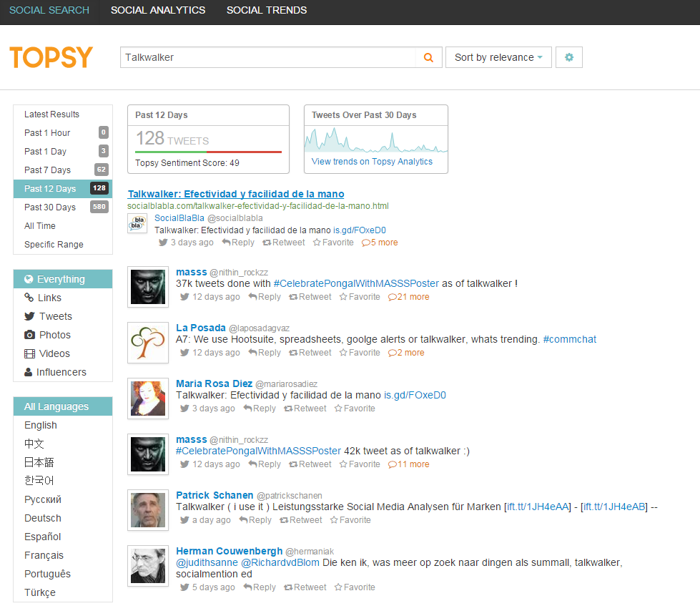Viewport: 700px width, 611px height.
Task: Open Talkwalker: Efectividad y facilidad headline link
Action: tap(236, 194)
